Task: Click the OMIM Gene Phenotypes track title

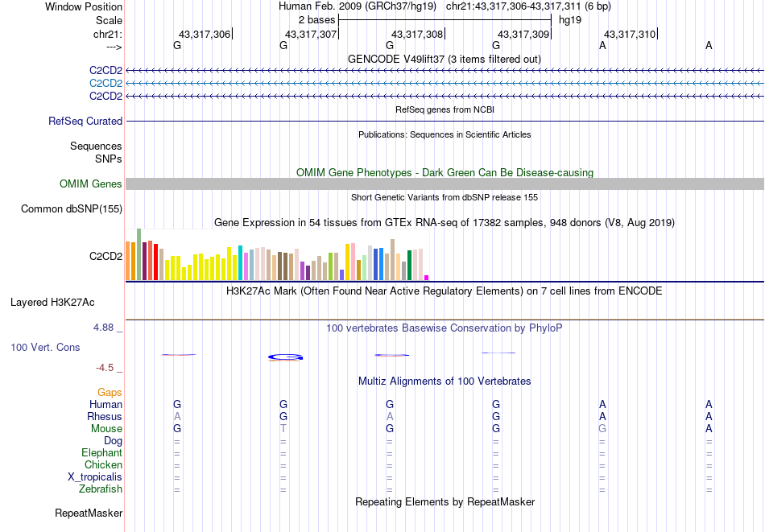Action: pos(445,172)
